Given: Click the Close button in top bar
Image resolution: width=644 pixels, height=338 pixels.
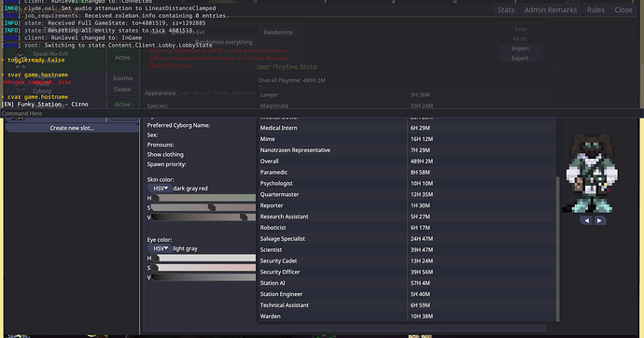Looking at the screenshot, I should coord(623,10).
